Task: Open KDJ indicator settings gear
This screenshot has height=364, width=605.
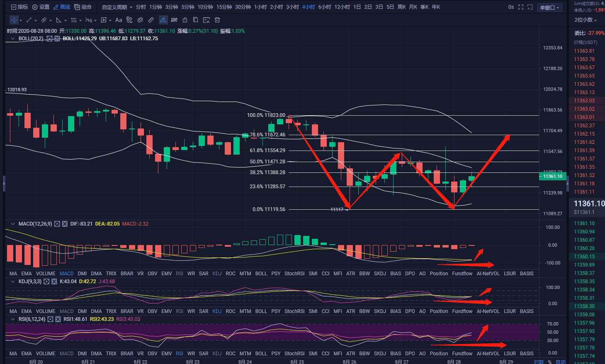Action: click(x=46, y=281)
